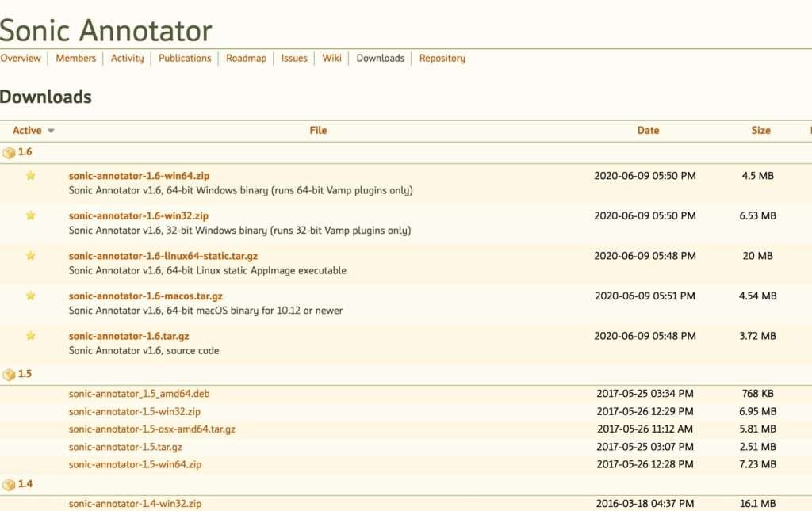This screenshot has width=812, height=511.
Task: Open the 1.6 version link
Action: pos(25,152)
